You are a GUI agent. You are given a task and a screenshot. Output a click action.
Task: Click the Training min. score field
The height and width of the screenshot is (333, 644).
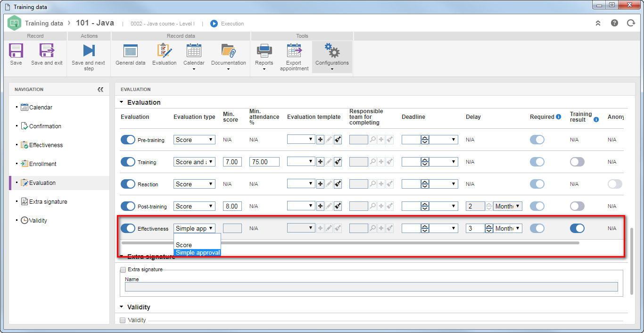click(x=232, y=162)
